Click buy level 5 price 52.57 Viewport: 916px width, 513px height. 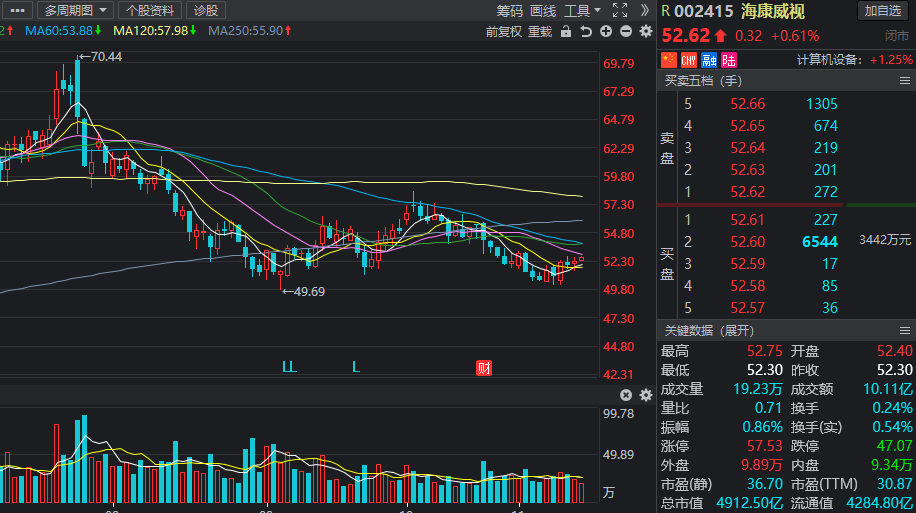[747, 308]
